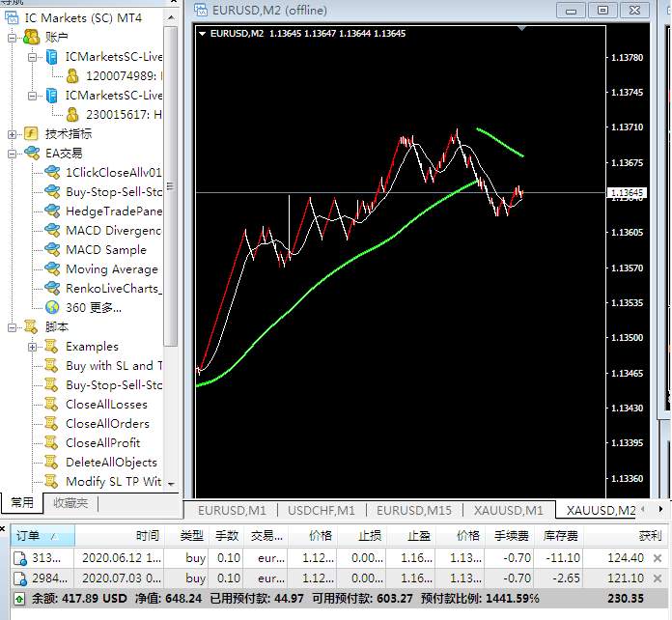Image resolution: width=672 pixels, height=620 pixels.
Task: Select account 1200074989 user icon
Action: [x=72, y=76]
